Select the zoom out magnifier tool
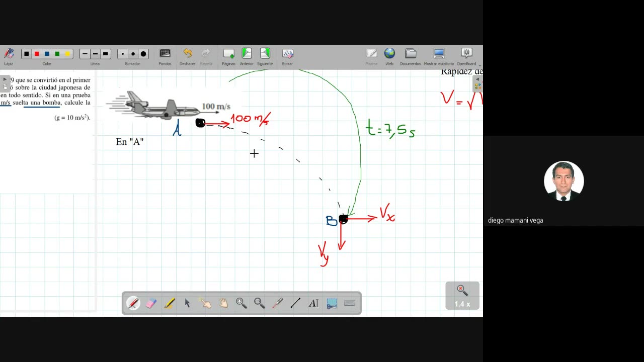 pyautogui.click(x=260, y=303)
